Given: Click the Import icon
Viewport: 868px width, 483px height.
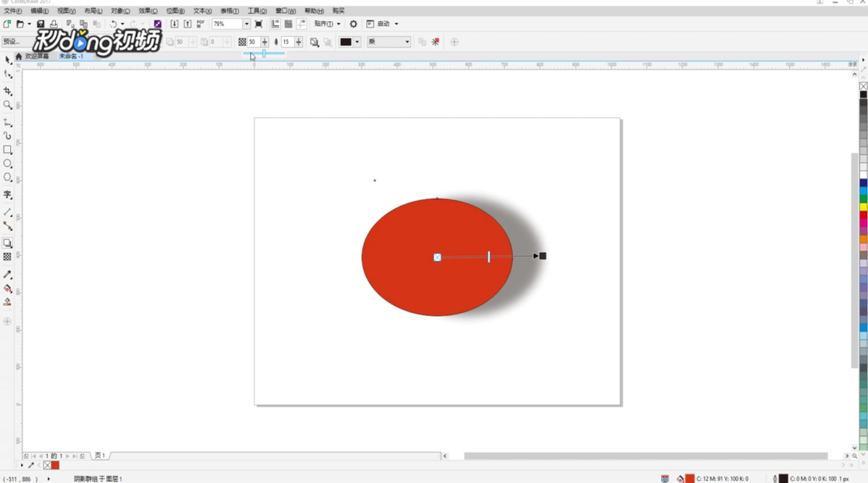Looking at the screenshot, I should (x=174, y=24).
